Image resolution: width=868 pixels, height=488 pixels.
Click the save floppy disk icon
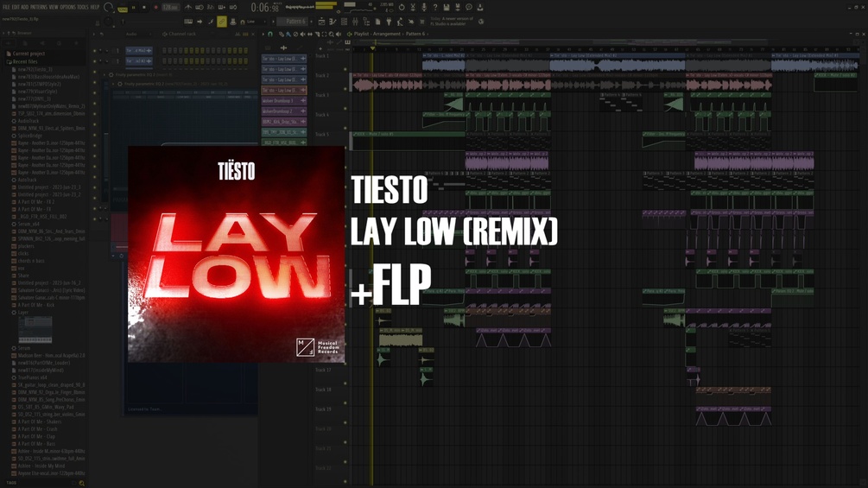[447, 7]
